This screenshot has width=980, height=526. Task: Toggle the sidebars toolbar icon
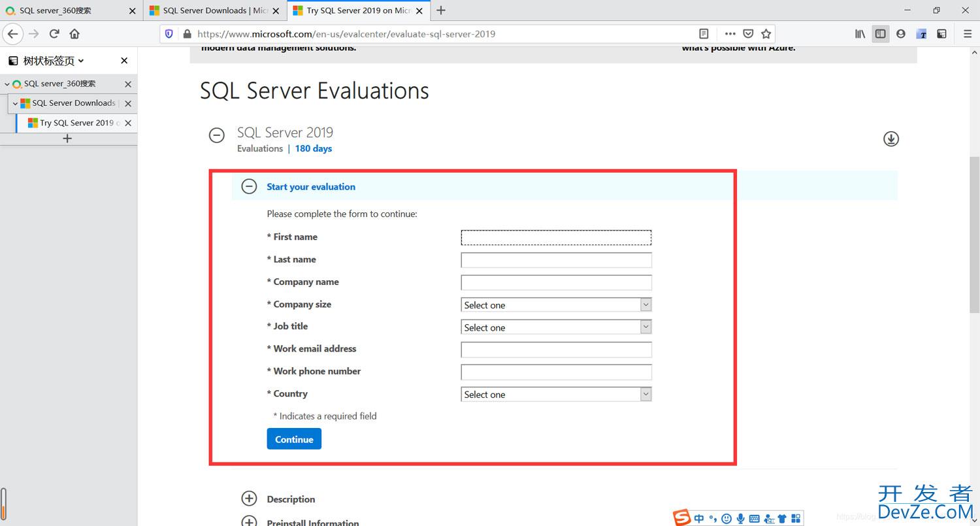click(x=881, y=33)
